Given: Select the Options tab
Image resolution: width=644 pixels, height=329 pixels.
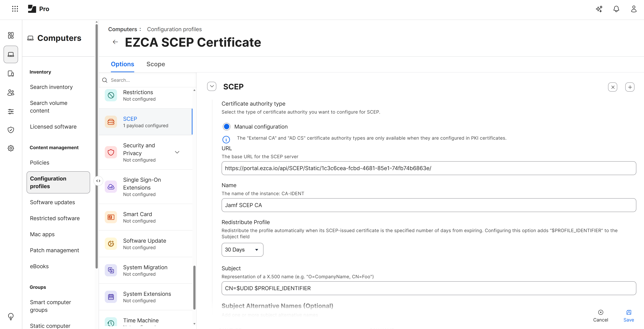Looking at the screenshot, I should point(122,64).
